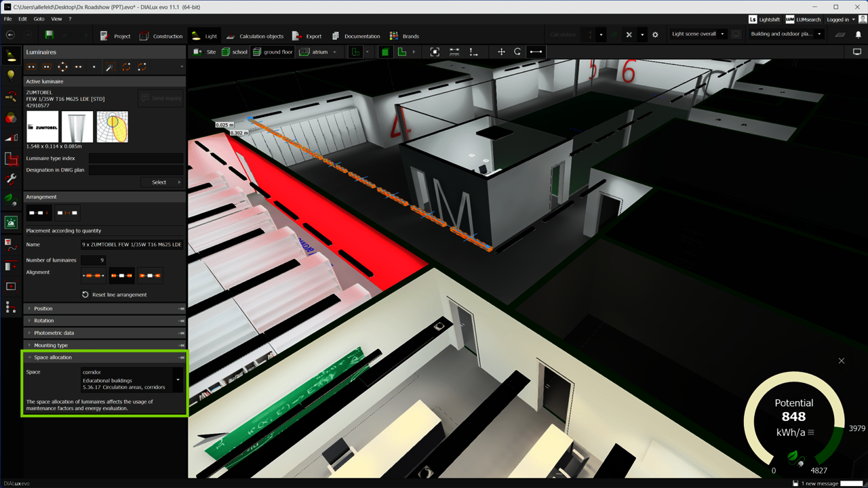Select the circular luminaire arrangement tool

[x=62, y=66]
